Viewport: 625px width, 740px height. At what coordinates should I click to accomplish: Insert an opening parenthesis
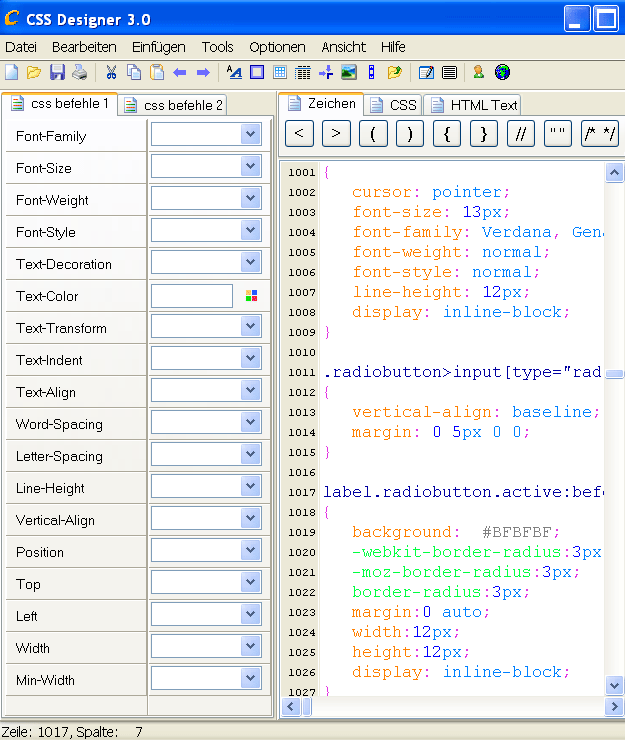click(x=373, y=134)
